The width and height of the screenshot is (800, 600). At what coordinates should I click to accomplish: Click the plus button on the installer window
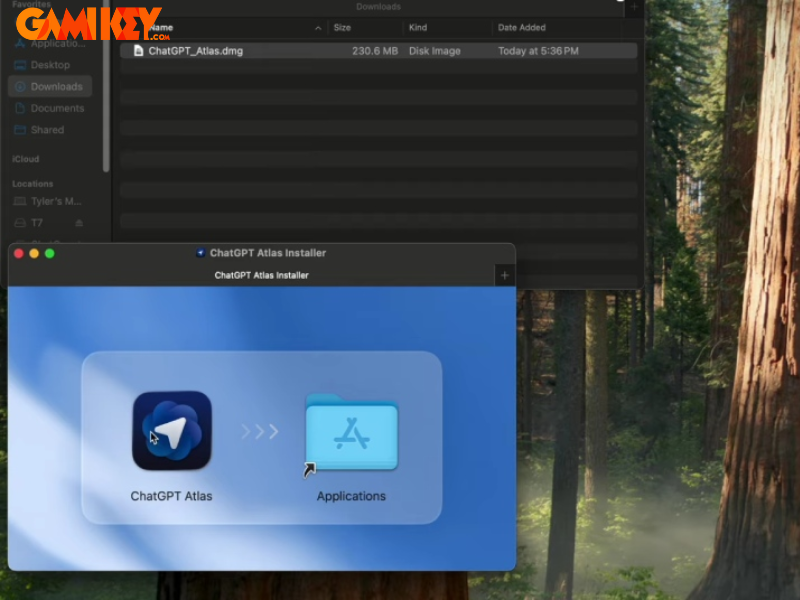pos(505,274)
